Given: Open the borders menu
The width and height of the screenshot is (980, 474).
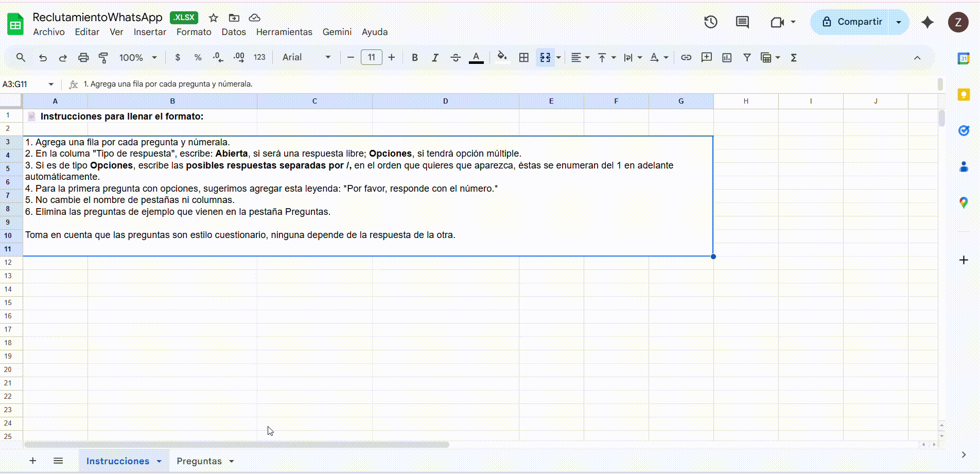Looking at the screenshot, I should [x=524, y=58].
